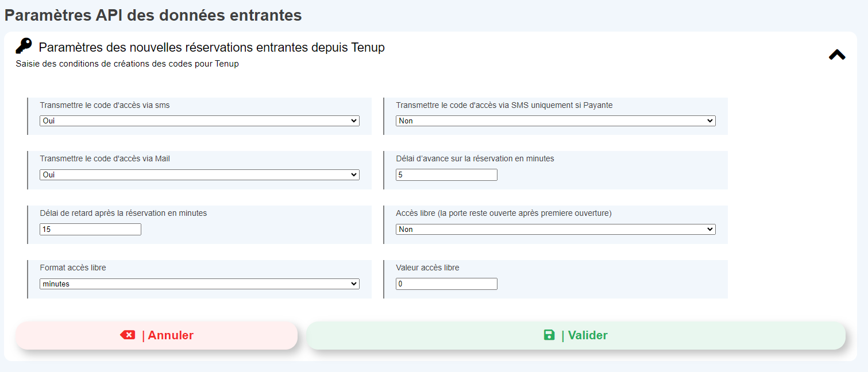
Task: Click the green save disk icon on the Valider button
Action: point(549,335)
